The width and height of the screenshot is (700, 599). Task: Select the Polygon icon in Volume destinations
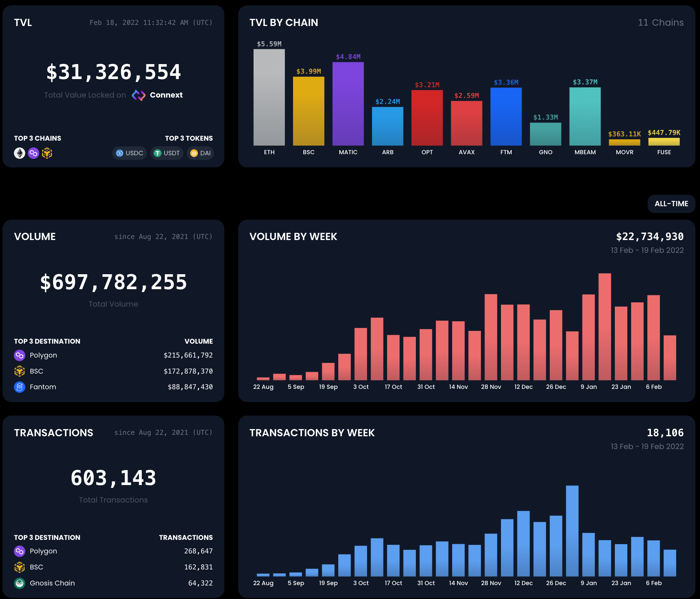coord(20,355)
